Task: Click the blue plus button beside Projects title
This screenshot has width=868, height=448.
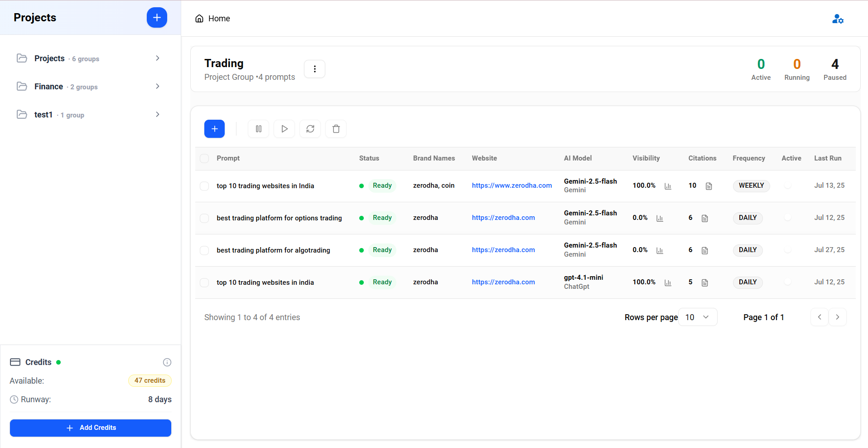Action: point(157,18)
